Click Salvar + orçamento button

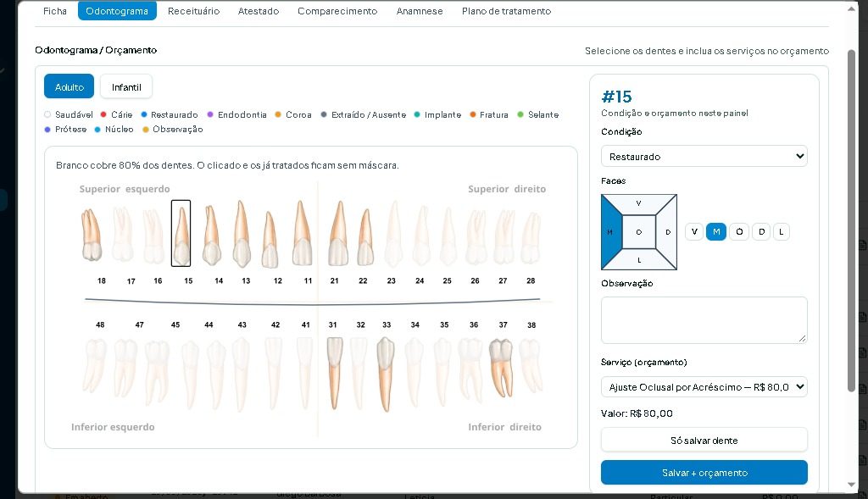pos(704,473)
